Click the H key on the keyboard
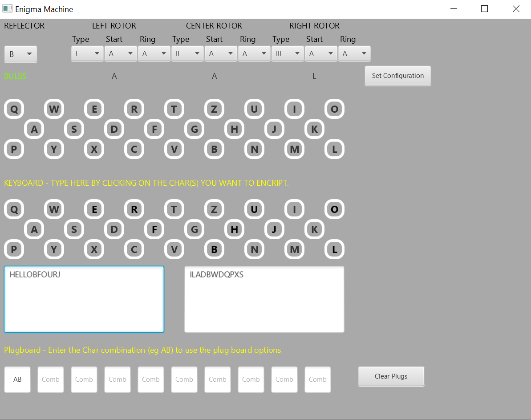Image resolution: width=531 pixels, height=420 pixels. (x=235, y=229)
